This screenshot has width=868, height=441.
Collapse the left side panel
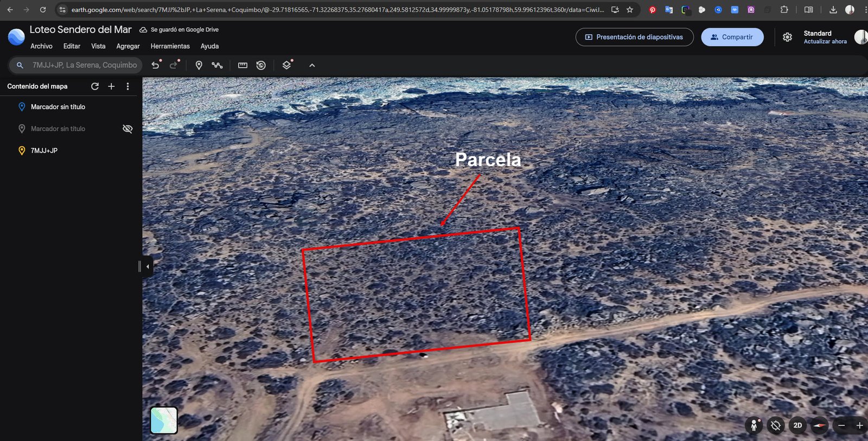[x=148, y=266]
